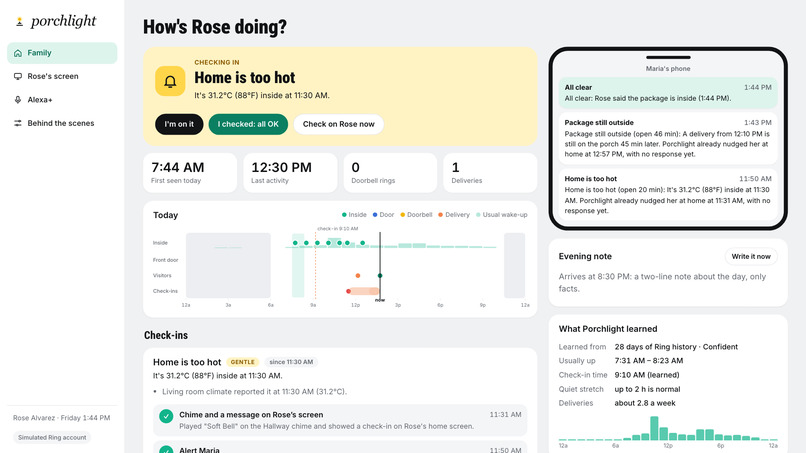Click the Doorbell legend item
The width and height of the screenshot is (806, 453).
pos(416,215)
